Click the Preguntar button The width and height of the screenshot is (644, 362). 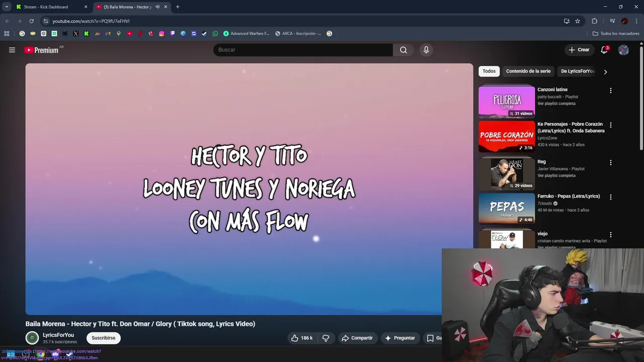pyautogui.click(x=400, y=338)
